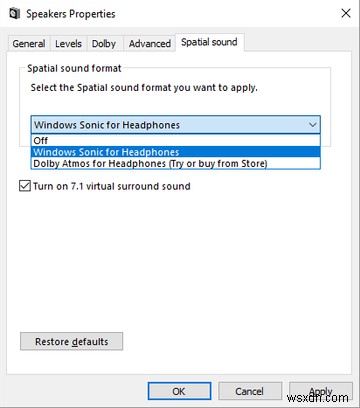360x408 pixels.
Task: Apply the spatial sound settings
Action: pos(321,391)
